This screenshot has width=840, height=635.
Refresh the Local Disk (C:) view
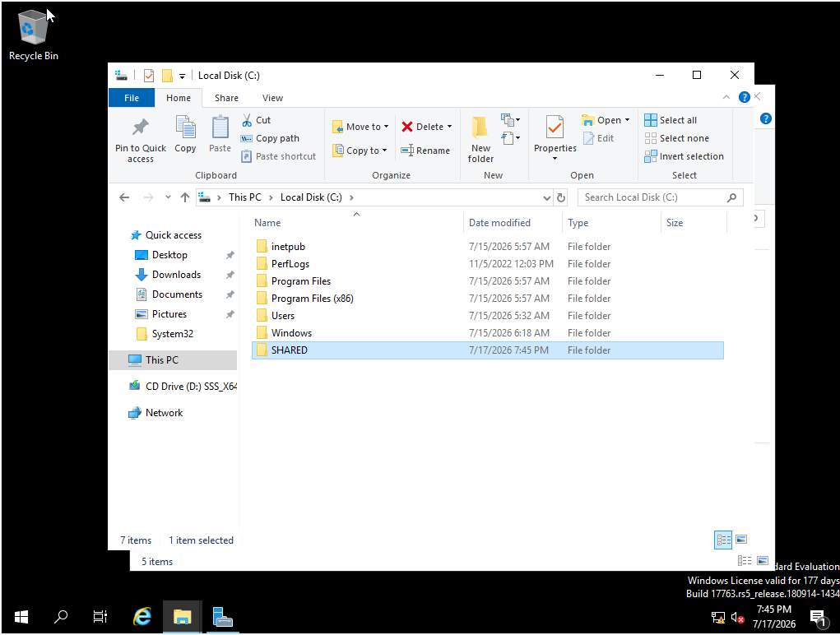coord(561,197)
